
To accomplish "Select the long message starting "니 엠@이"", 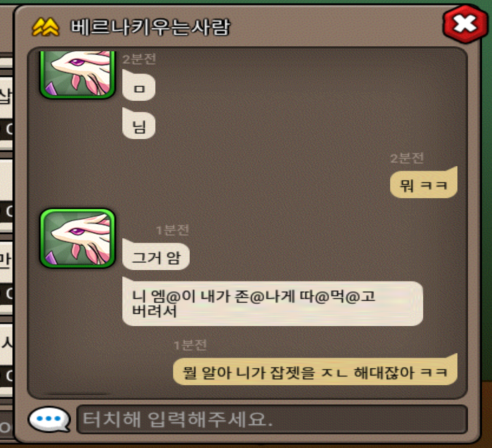I will tap(272, 302).
